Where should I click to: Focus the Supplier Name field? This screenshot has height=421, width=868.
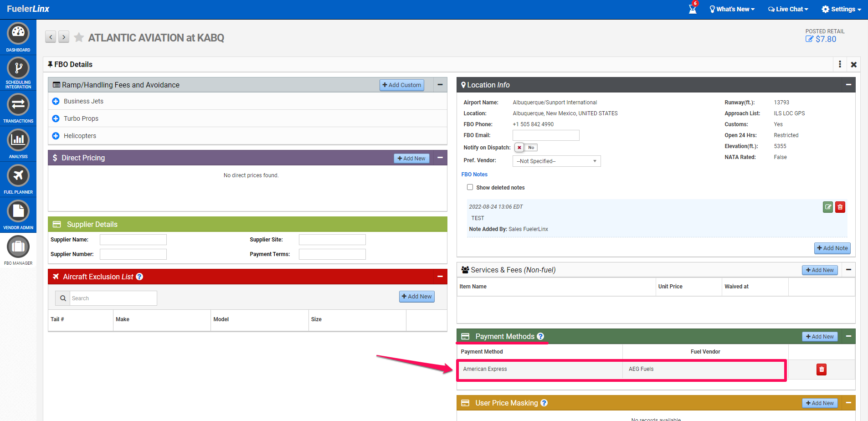coord(133,240)
